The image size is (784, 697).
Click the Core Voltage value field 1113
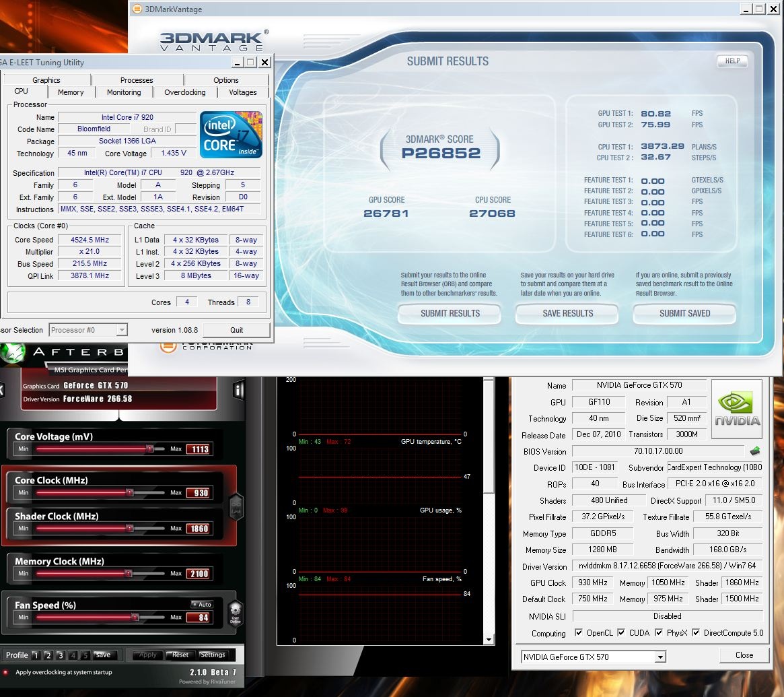(x=199, y=449)
